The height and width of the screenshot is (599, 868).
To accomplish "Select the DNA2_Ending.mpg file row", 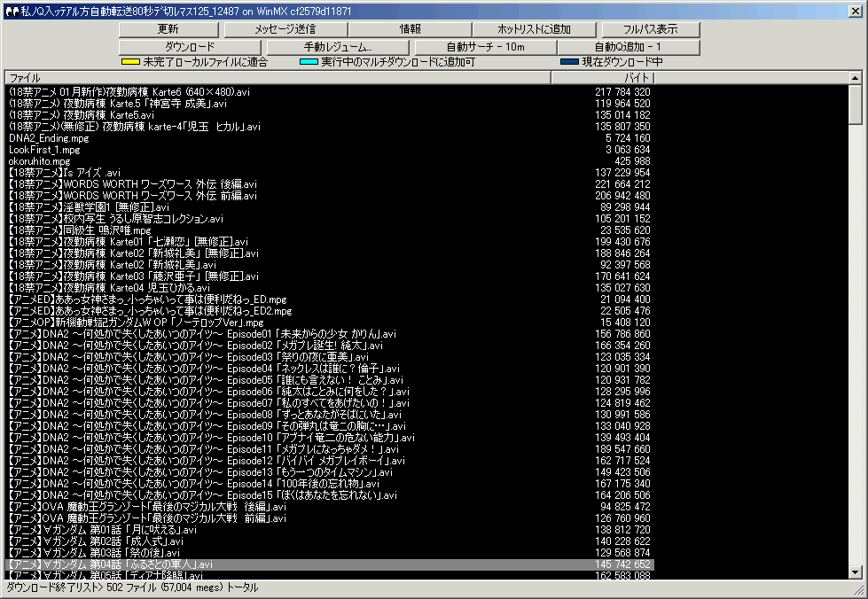I will [x=48, y=138].
